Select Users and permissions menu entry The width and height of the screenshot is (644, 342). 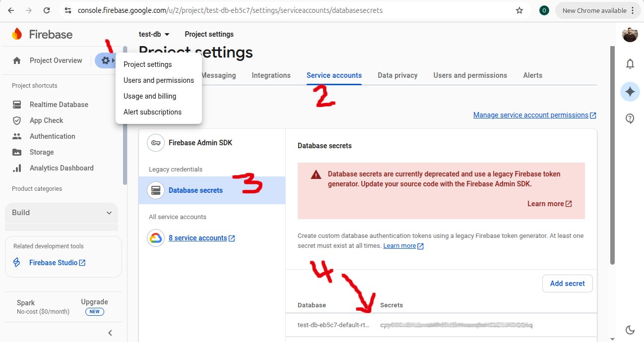coord(158,80)
